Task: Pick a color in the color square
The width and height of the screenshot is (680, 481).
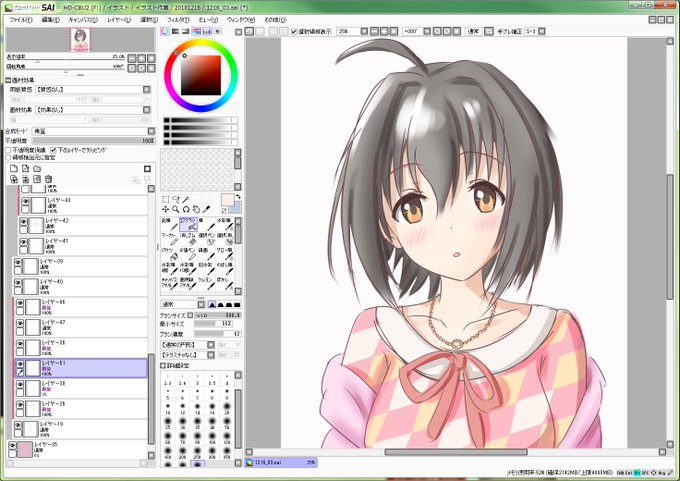Action: [201, 75]
